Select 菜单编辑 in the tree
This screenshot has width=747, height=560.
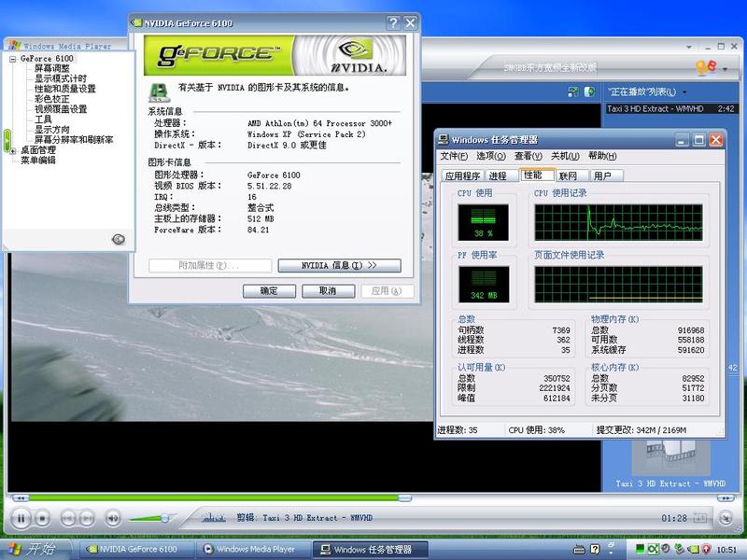coord(38,160)
